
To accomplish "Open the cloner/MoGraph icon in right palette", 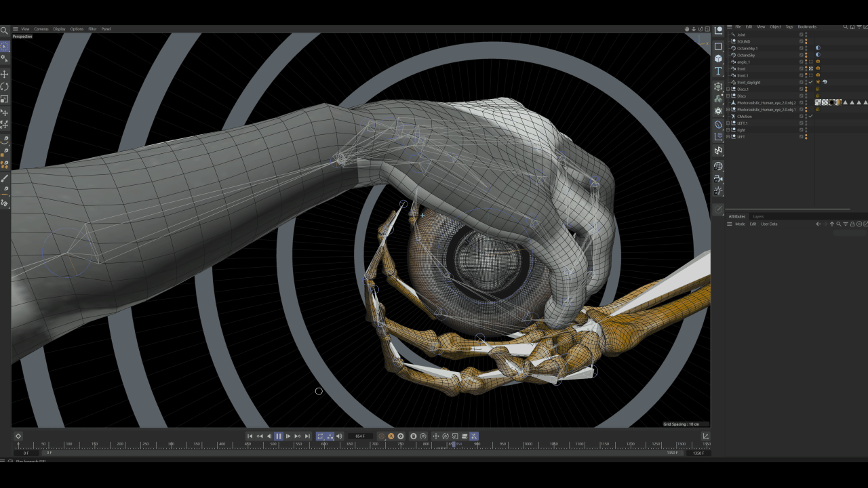I will (719, 99).
